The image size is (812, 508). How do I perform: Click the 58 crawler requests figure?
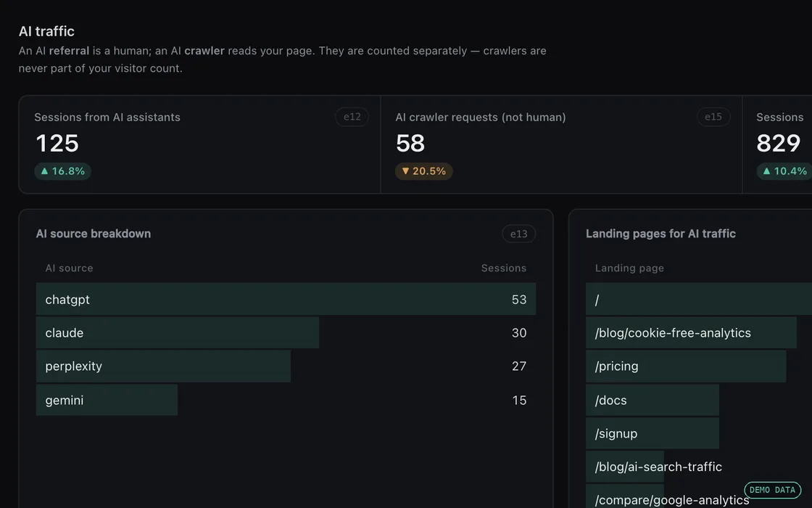(410, 144)
